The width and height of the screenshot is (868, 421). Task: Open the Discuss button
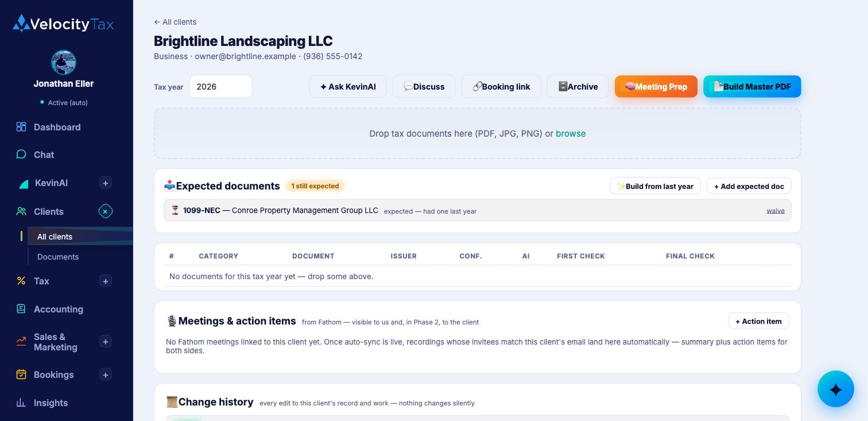424,87
